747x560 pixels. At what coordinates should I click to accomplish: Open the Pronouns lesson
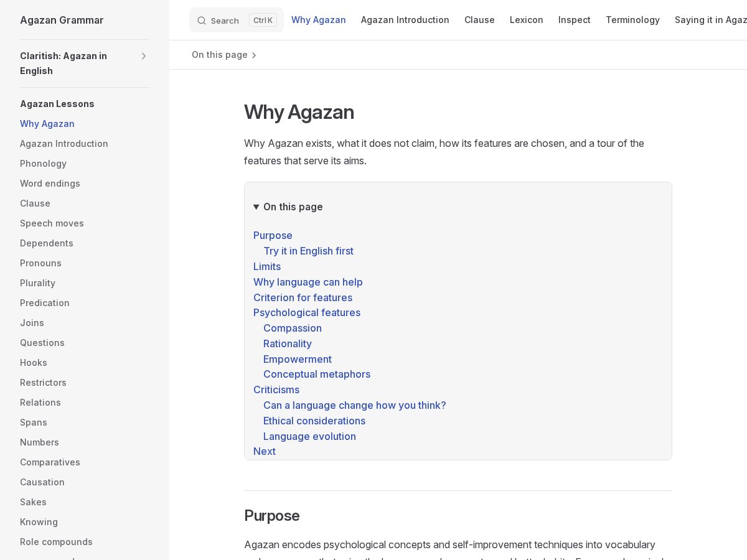pos(40,263)
